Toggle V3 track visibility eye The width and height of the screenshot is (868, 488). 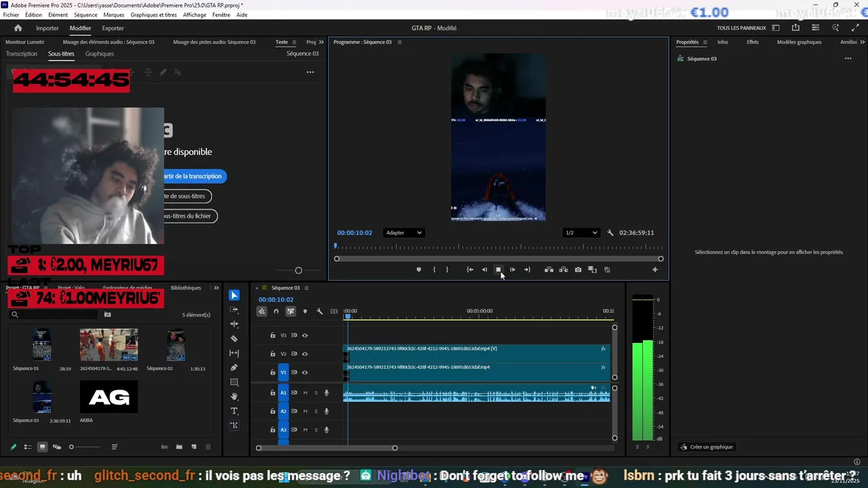[304, 335]
